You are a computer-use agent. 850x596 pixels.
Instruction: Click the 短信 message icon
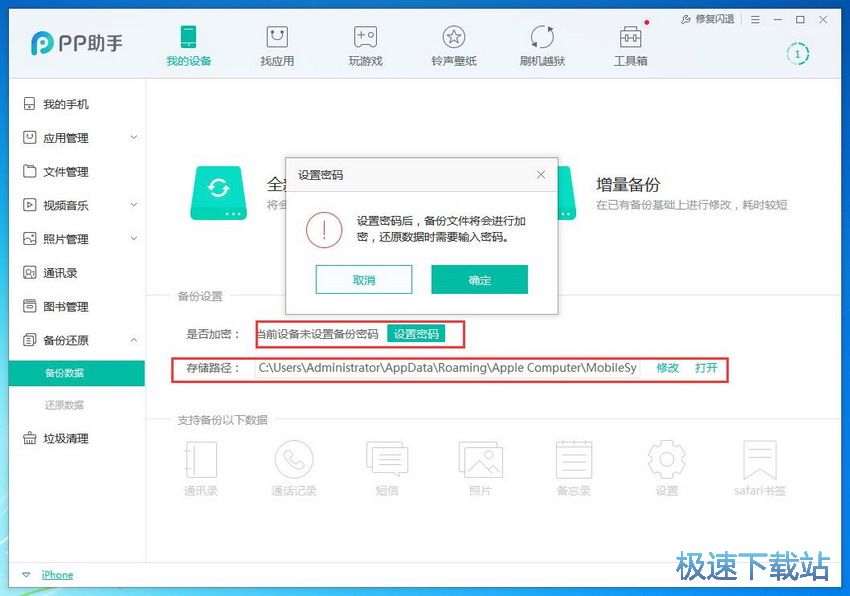[387, 460]
